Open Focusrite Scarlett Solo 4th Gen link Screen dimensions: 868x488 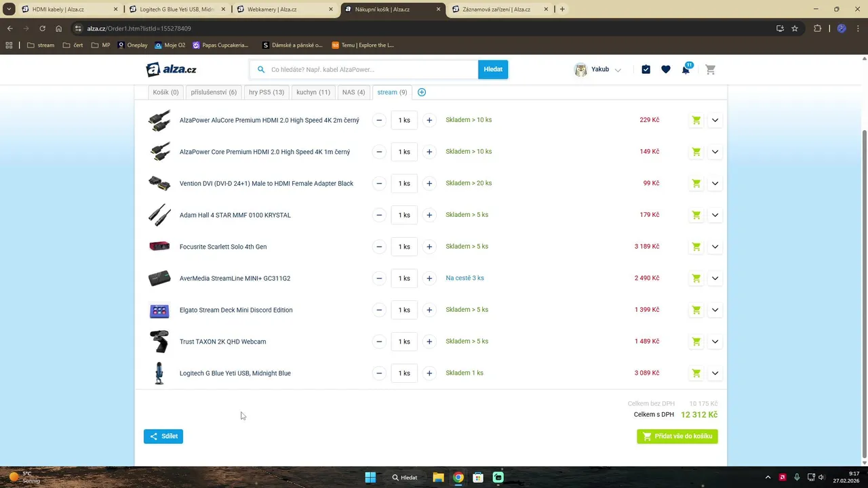click(x=223, y=247)
